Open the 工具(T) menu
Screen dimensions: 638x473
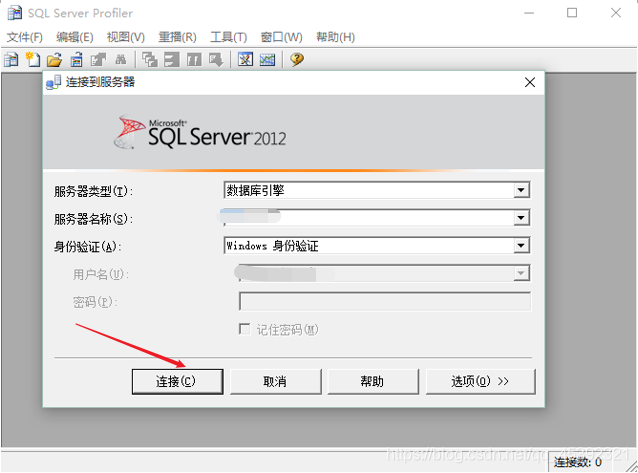coord(229,37)
